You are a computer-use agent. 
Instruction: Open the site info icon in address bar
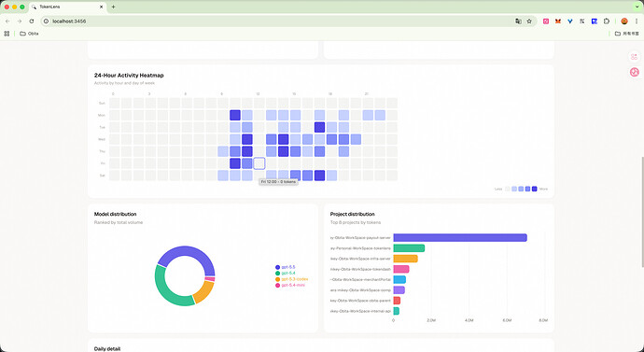(47, 21)
